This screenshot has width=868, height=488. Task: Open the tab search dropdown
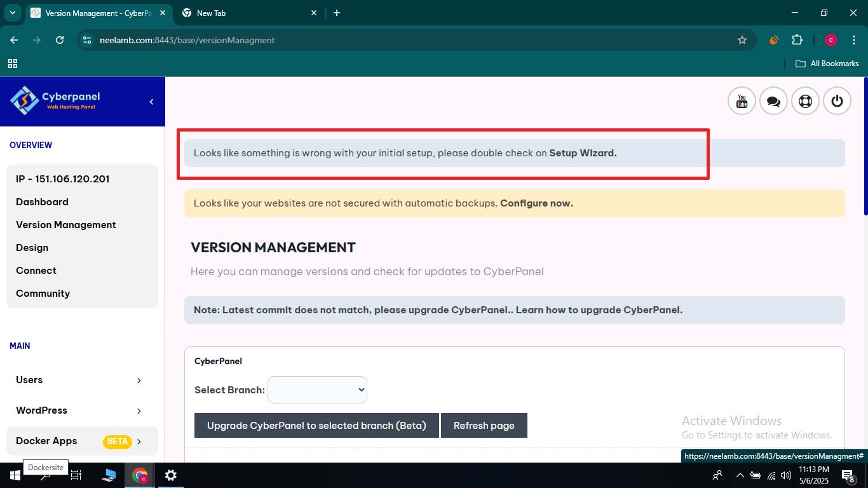pos(12,13)
